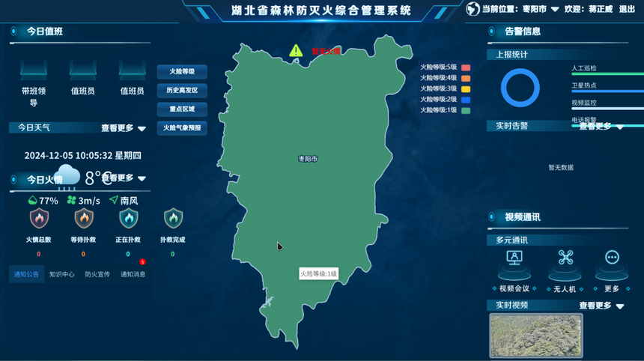The width and height of the screenshot is (644, 361).
Task: Open the drone (无人机) icon
Action: 565,258
